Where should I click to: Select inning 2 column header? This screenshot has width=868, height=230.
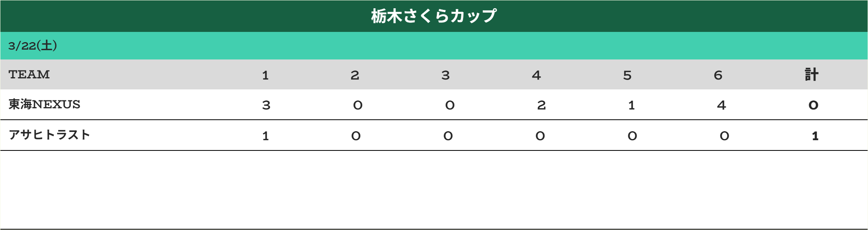[355, 75]
